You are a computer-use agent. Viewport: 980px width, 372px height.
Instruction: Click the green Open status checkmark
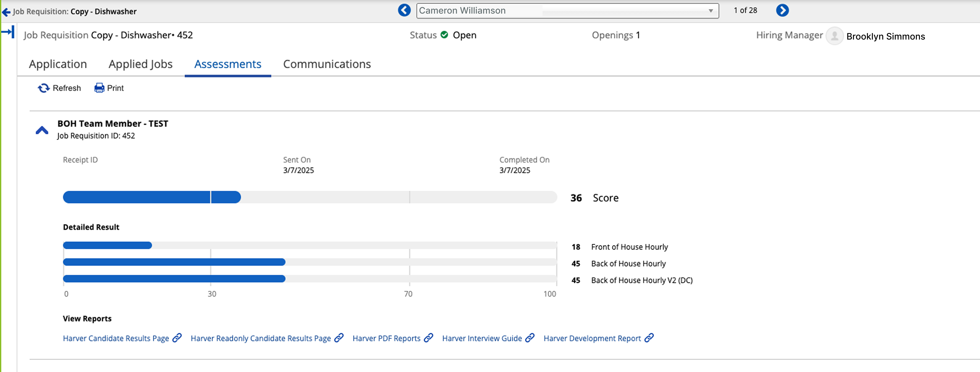pyautogui.click(x=444, y=35)
